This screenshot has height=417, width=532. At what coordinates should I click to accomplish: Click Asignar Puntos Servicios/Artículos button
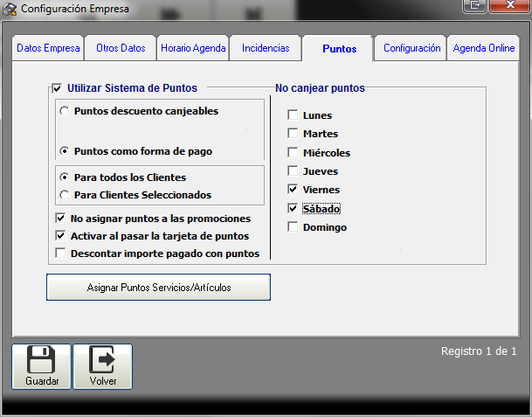[158, 287]
